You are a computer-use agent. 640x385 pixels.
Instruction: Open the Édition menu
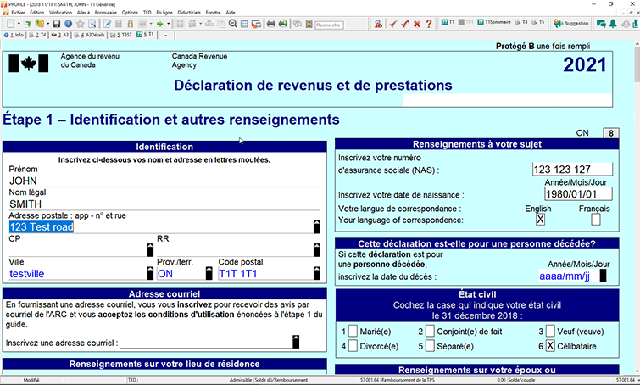[x=37, y=12]
